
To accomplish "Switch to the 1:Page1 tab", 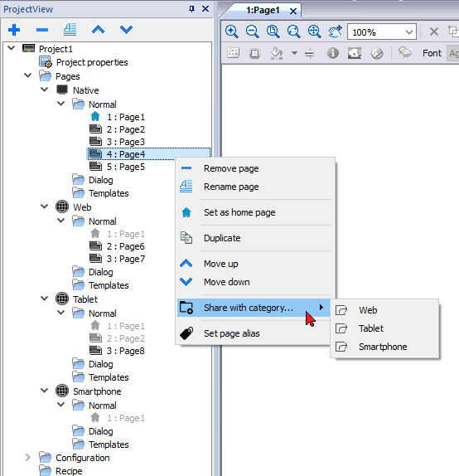I will (x=263, y=10).
